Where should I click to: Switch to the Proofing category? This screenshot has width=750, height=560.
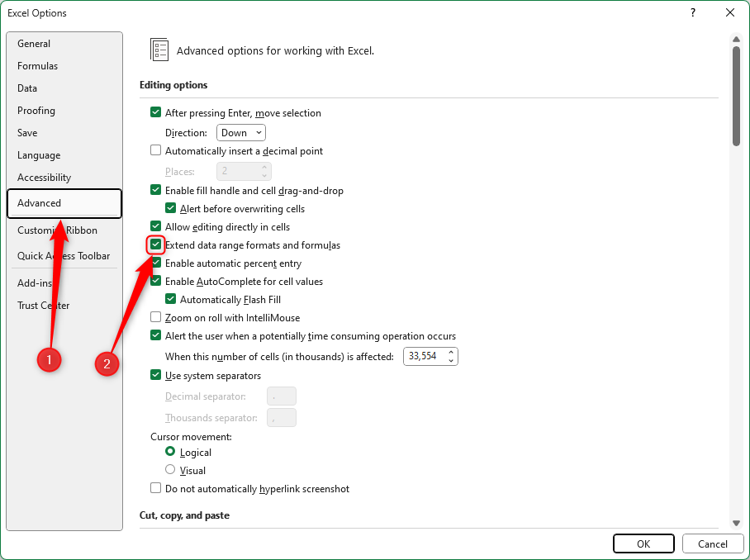click(36, 111)
